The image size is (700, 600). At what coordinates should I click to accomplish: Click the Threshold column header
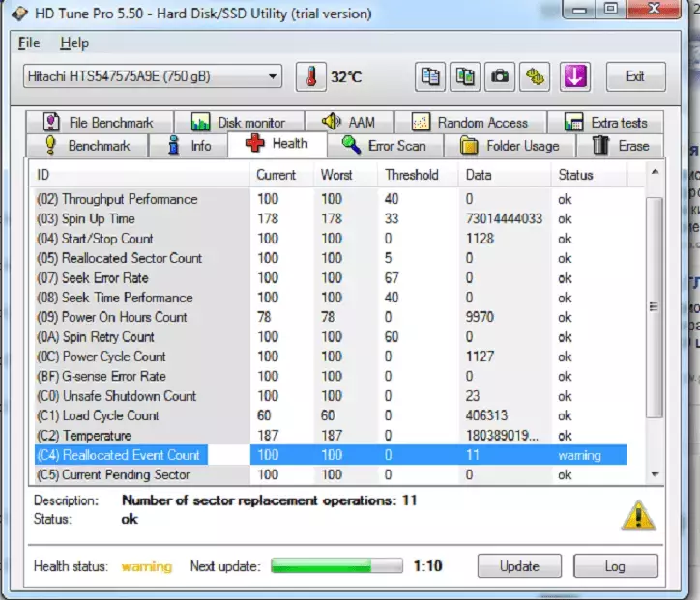click(418, 175)
